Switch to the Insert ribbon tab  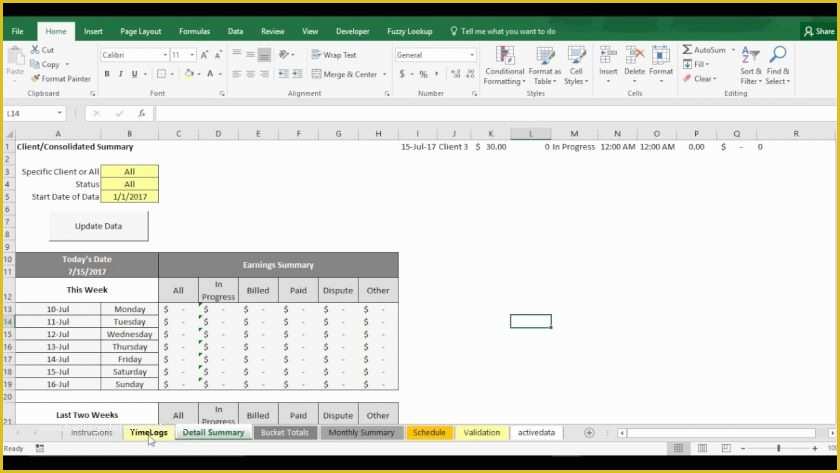93,31
